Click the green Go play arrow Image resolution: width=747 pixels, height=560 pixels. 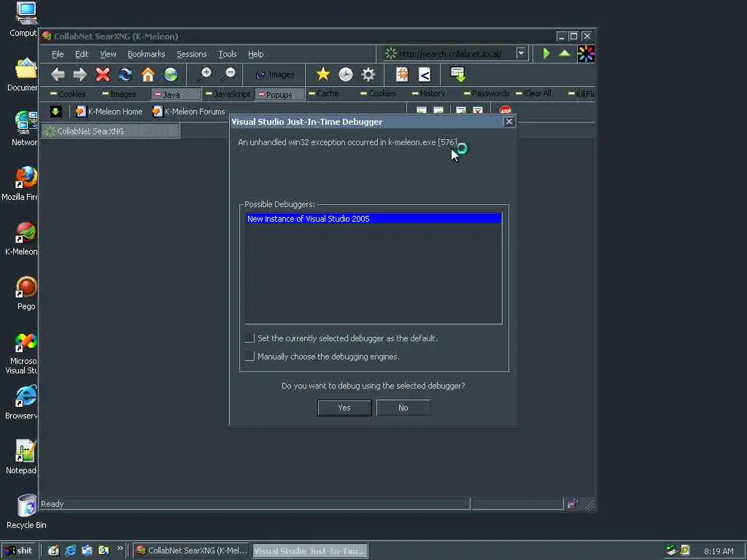tap(546, 53)
